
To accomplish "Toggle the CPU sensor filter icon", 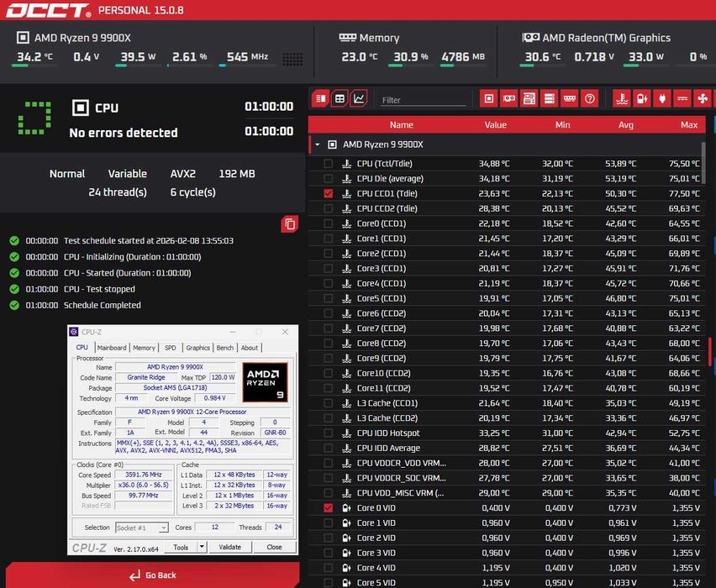I will [x=488, y=98].
